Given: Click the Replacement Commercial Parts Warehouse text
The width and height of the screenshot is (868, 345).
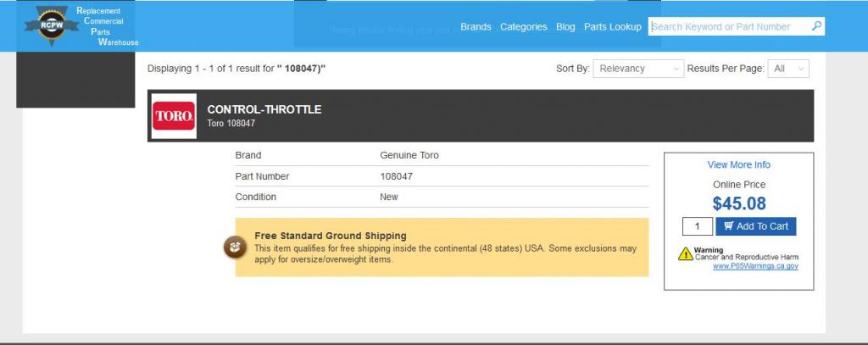Looking at the screenshot, I should (108, 26).
